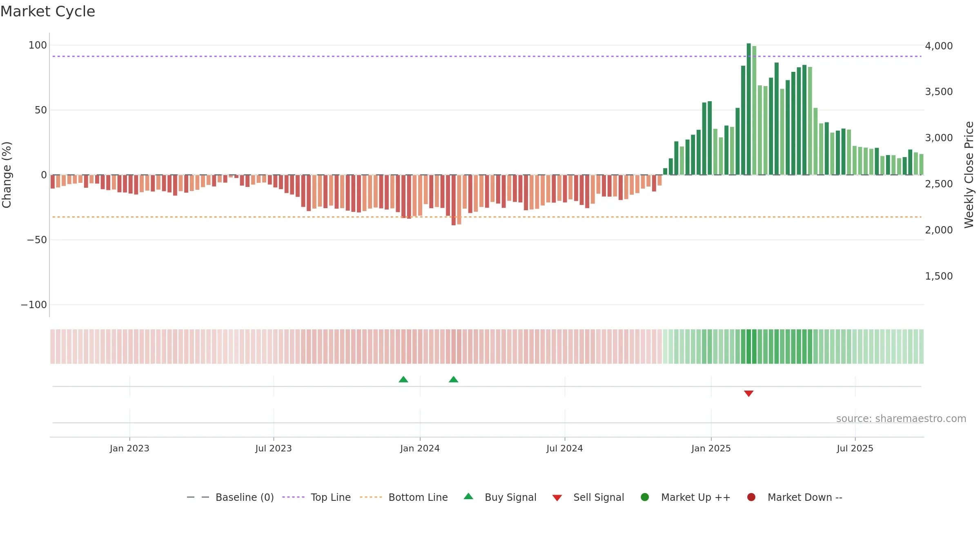This screenshot has width=980, height=551.
Task: Click the 1,500 price axis value
Action: tap(939, 276)
